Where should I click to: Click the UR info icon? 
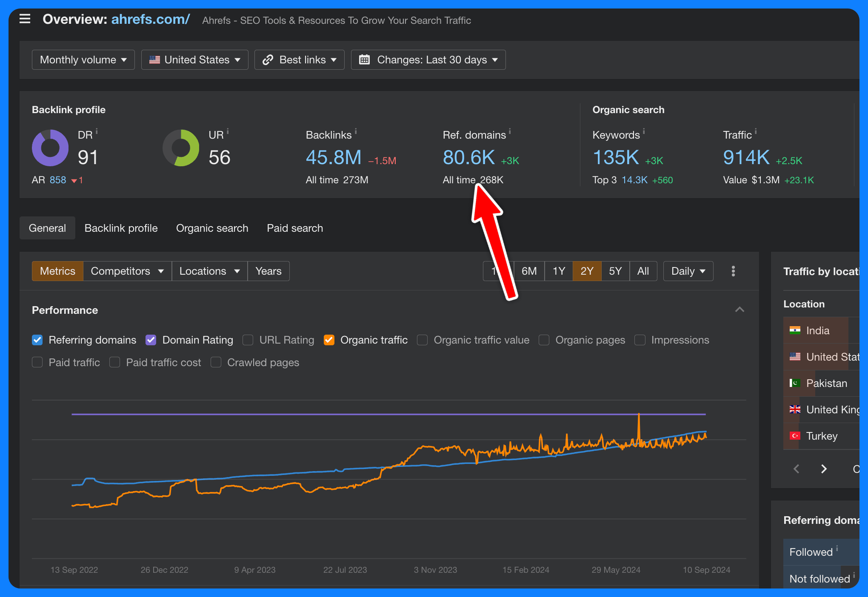click(x=228, y=131)
